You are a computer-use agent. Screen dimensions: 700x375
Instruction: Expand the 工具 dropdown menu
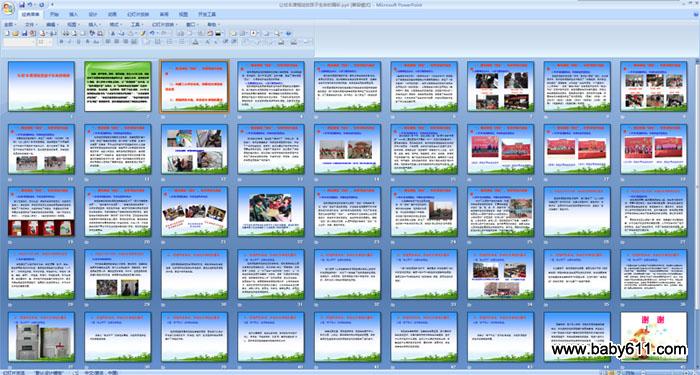(x=137, y=25)
